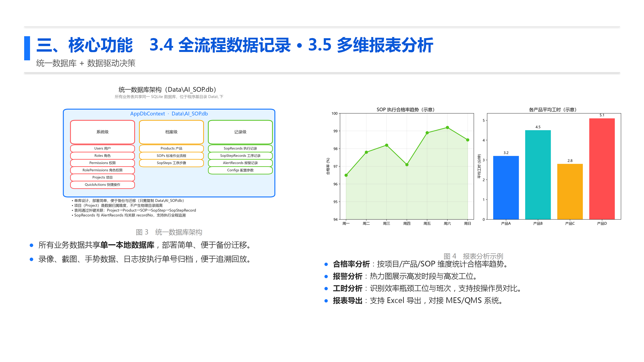The height and width of the screenshot is (362, 644).
Task: Select the 'SOPs 标准作业流程' table box
Action: click(x=171, y=156)
